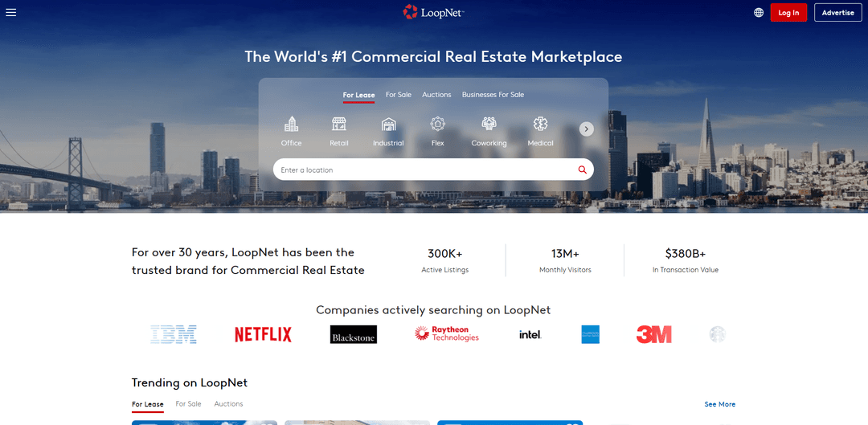Viewport: 868px width, 425px height.
Task: Click Companies actively searching on LoopNet heading
Action: (433, 310)
